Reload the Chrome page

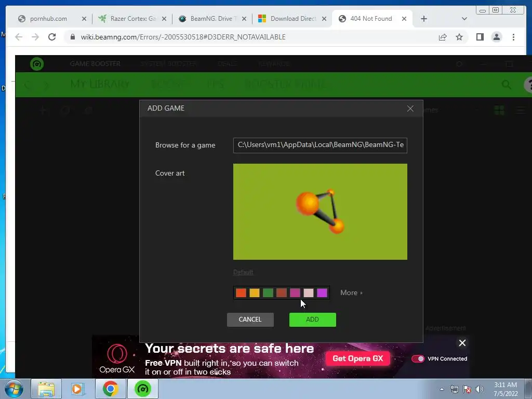[52, 37]
